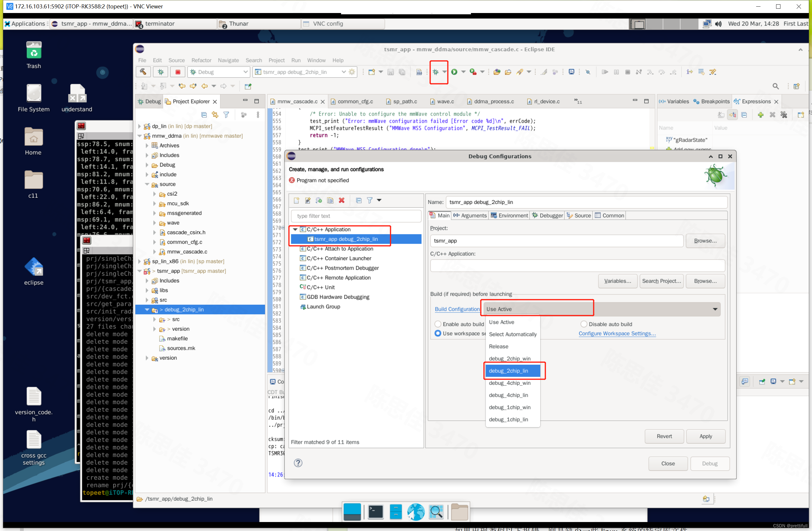Click Browse... next to Project field
812x531 pixels.
[705, 240]
